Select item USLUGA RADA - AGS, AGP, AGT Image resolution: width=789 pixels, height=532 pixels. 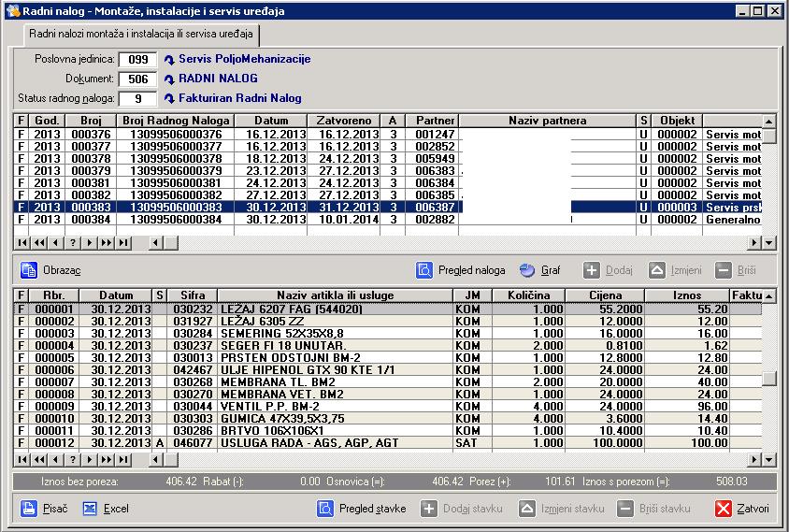388,443
